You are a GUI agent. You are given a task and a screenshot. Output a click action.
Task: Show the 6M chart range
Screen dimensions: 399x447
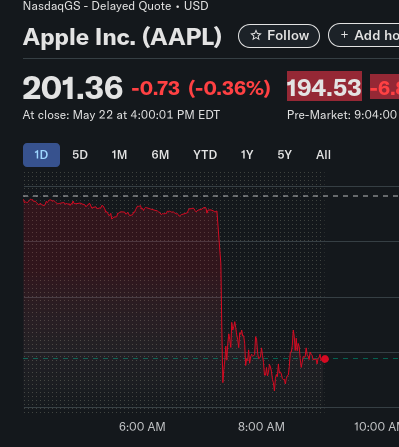coord(160,155)
